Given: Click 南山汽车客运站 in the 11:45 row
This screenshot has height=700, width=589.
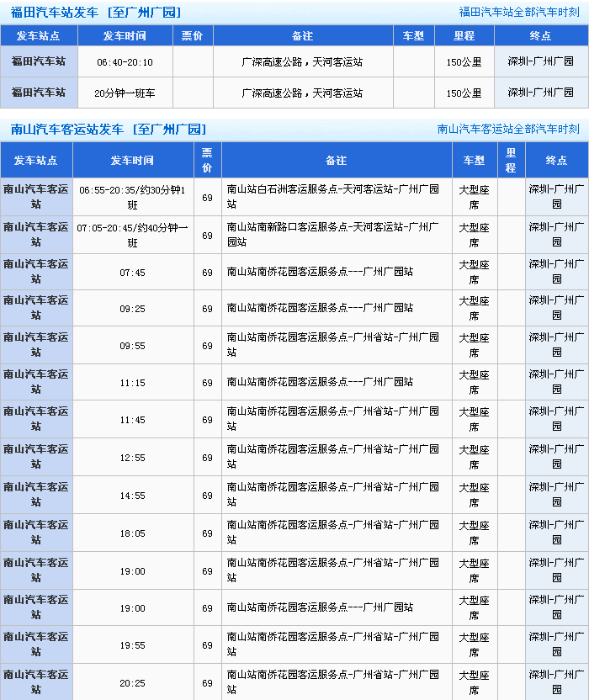Looking at the screenshot, I should tap(36, 419).
